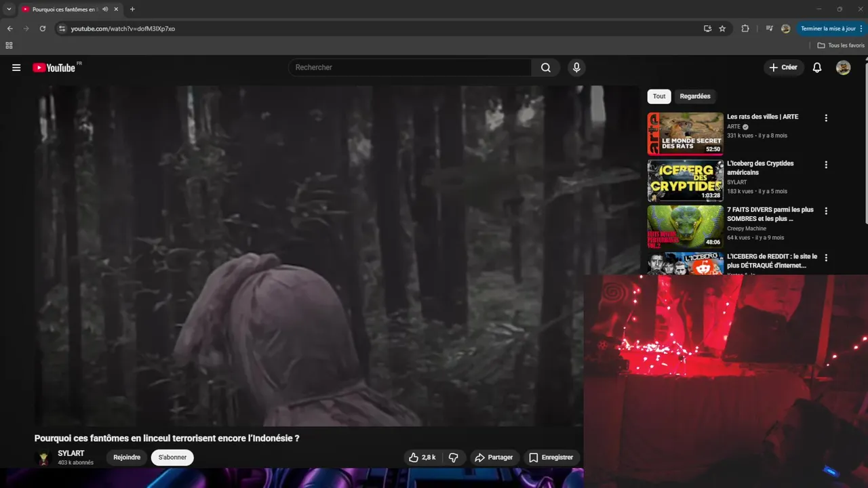Viewport: 868px width, 488px height.
Task: Open options for L'ICEBERG de REDDIT
Action: pyautogui.click(x=826, y=258)
